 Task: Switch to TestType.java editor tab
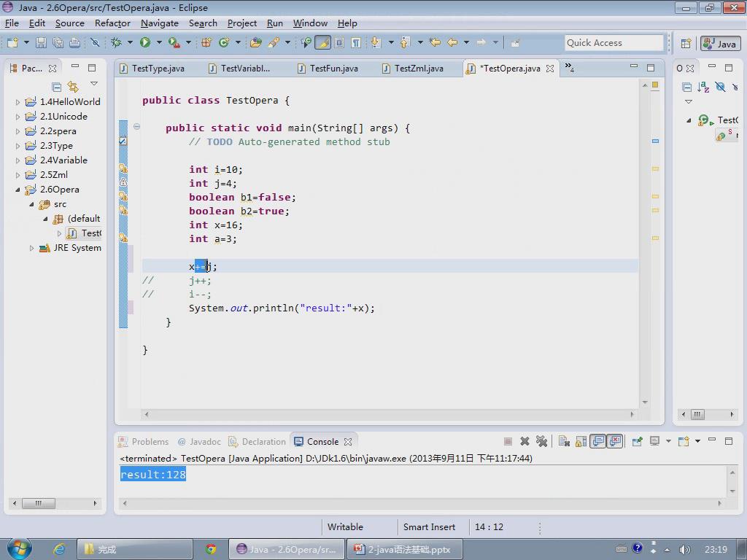(x=152, y=69)
